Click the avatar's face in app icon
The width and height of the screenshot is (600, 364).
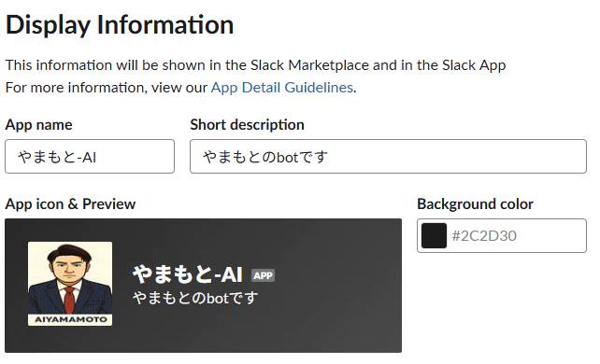click(69, 267)
